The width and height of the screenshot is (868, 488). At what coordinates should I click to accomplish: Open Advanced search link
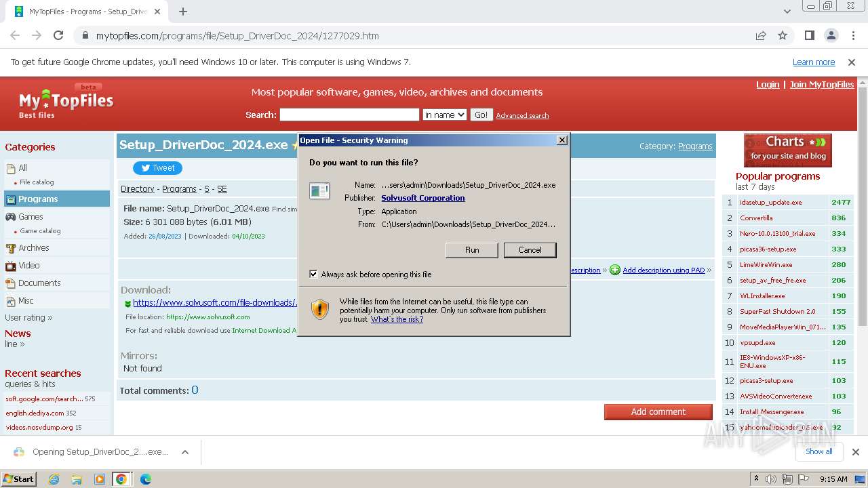(x=522, y=116)
